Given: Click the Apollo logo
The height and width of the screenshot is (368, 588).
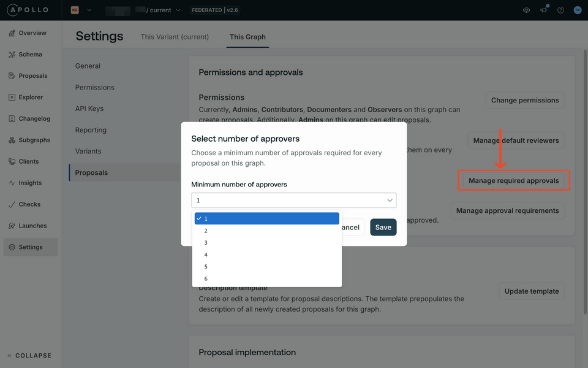Looking at the screenshot, I should 28,10.
